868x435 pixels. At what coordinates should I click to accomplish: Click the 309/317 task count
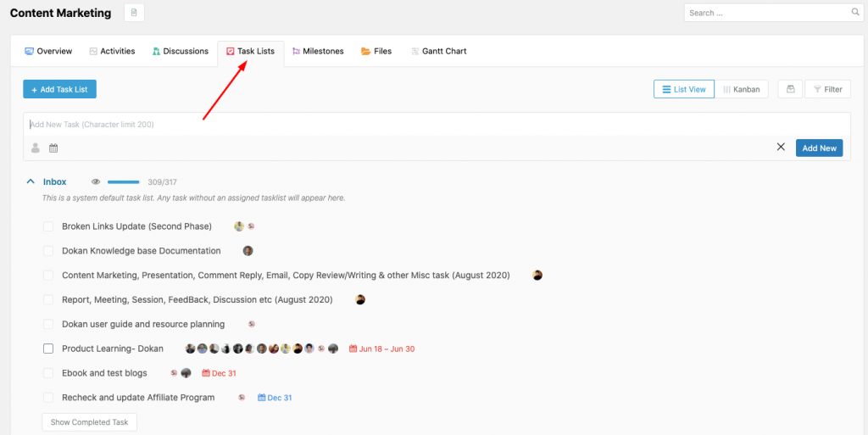[162, 182]
